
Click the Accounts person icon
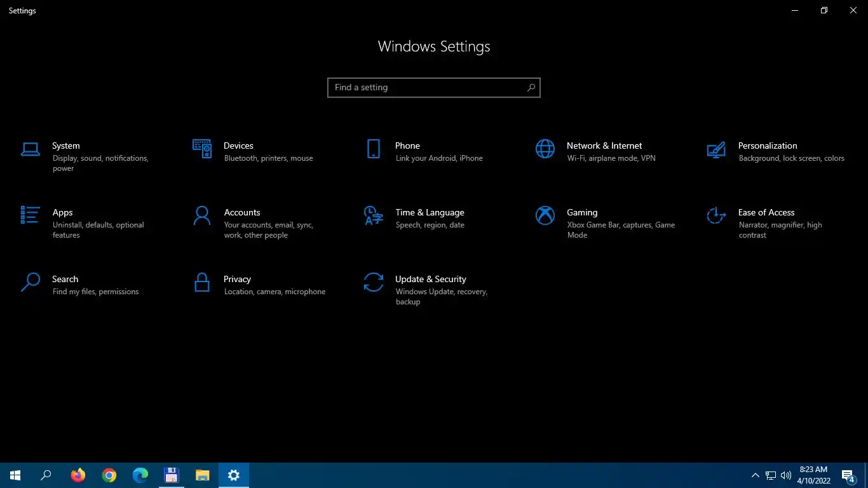tap(202, 215)
